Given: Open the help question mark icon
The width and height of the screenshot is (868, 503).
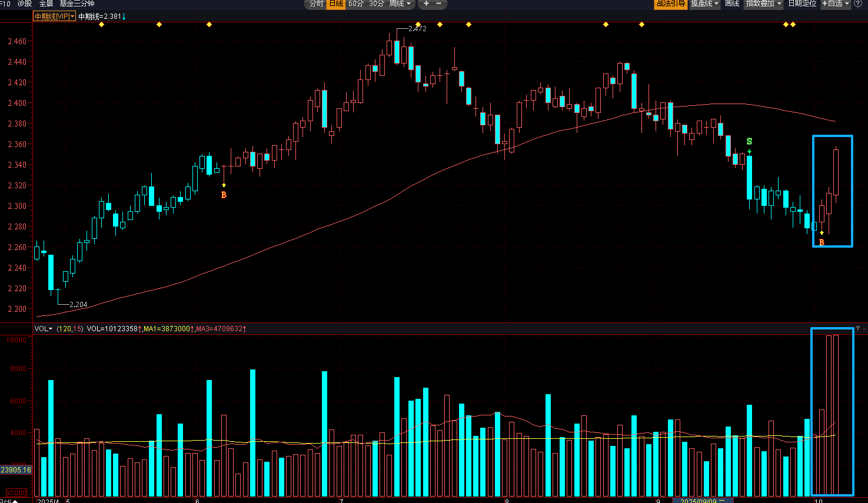Looking at the screenshot, I should click(858, 4).
